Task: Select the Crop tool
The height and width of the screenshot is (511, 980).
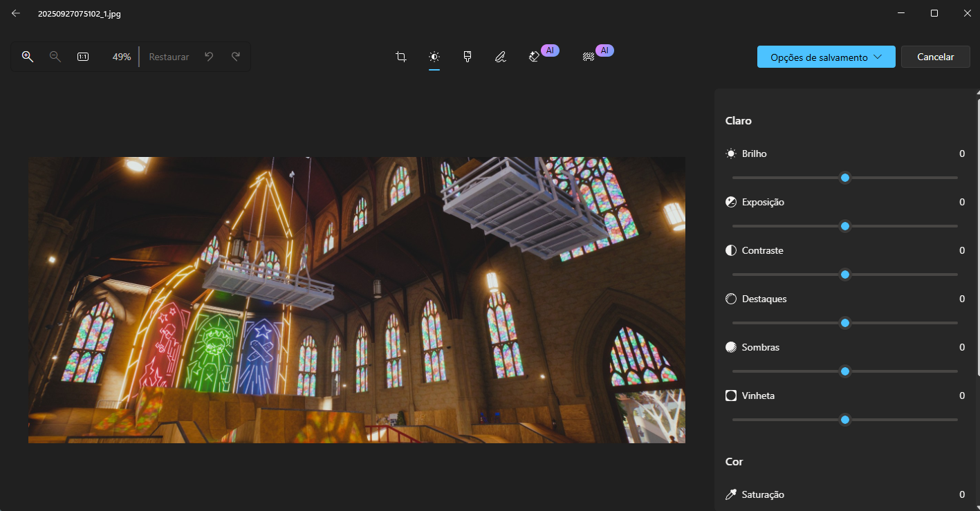Action: coord(401,57)
